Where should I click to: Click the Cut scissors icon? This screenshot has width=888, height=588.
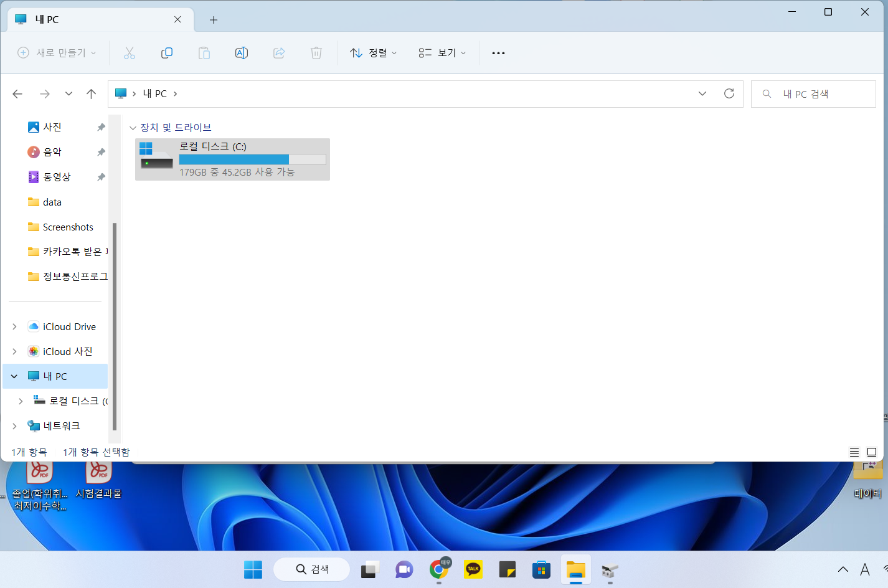(x=130, y=53)
